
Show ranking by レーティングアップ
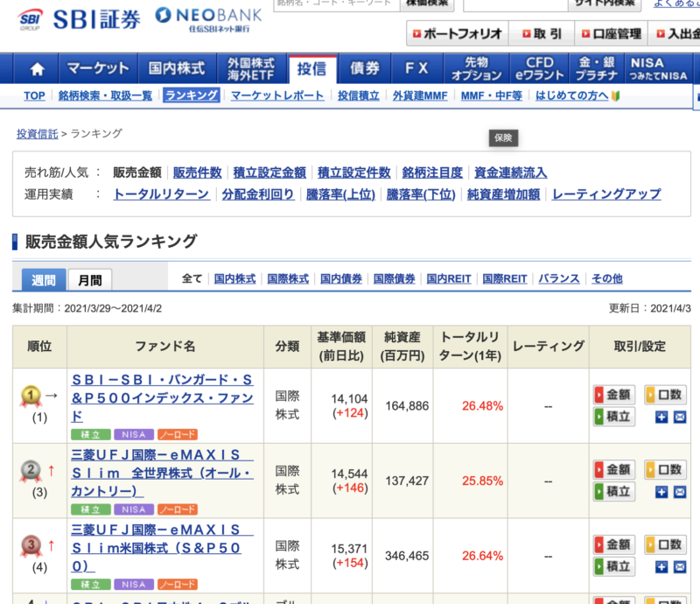pyautogui.click(x=606, y=193)
